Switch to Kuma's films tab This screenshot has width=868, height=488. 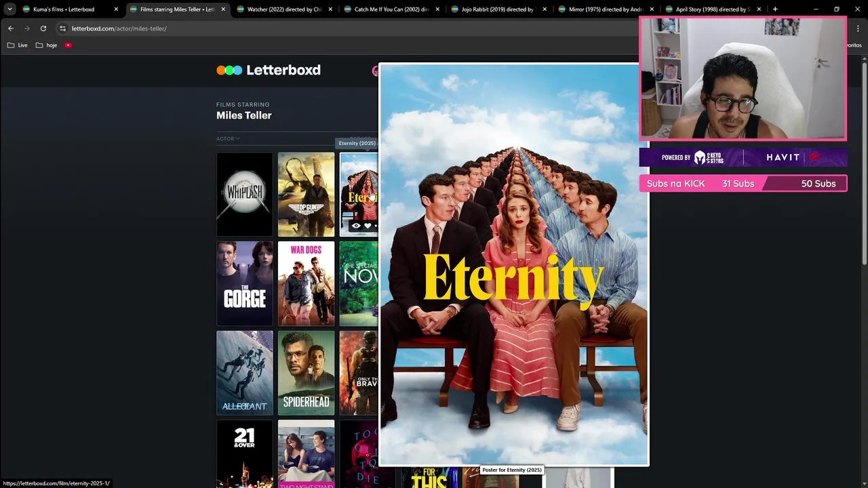(x=64, y=9)
